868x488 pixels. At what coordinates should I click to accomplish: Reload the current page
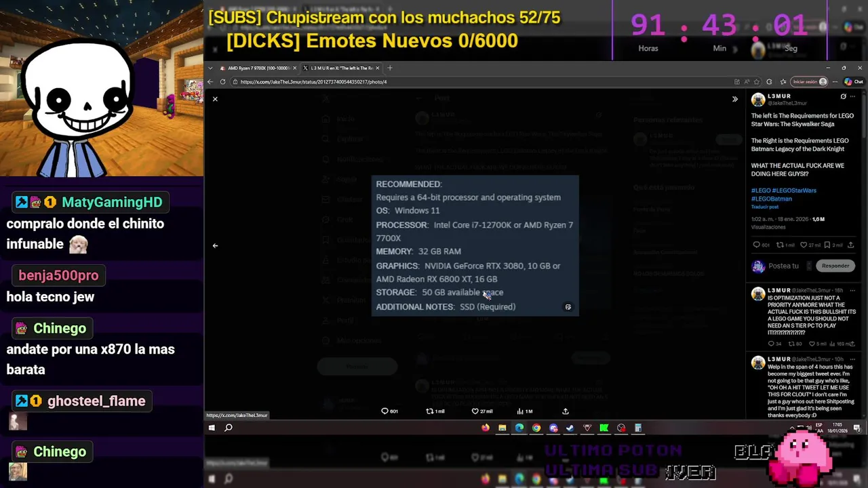pos(222,81)
